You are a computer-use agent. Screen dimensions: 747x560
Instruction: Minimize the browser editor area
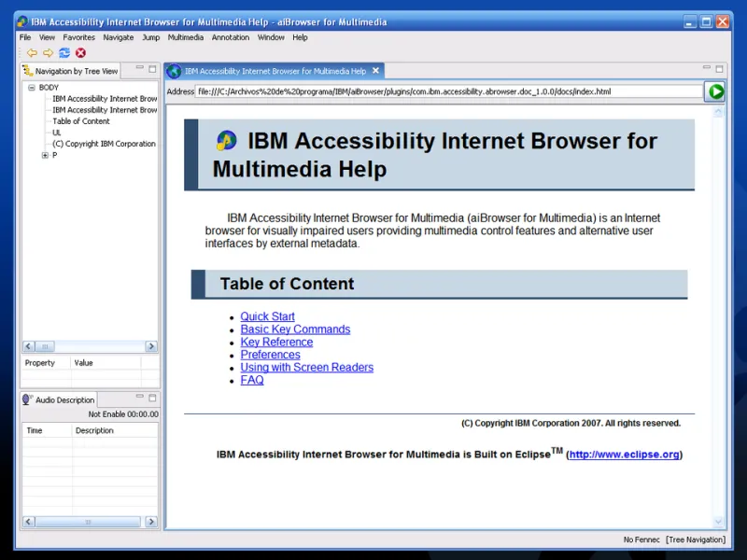pyautogui.click(x=707, y=67)
